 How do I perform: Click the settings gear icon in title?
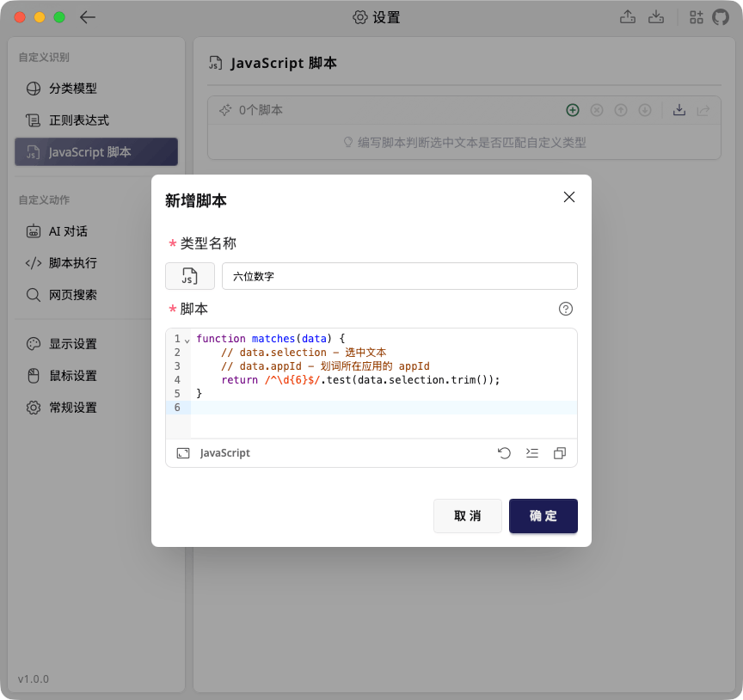pyautogui.click(x=360, y=17)
